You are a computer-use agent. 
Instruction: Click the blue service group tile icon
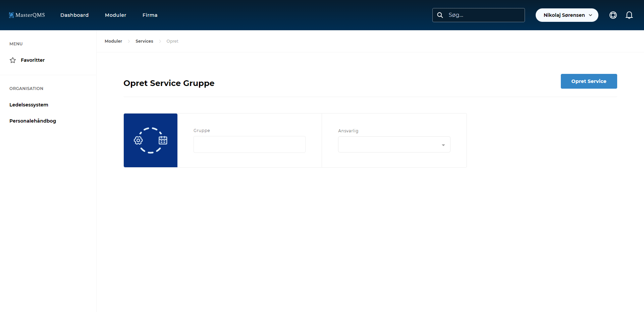coord(150,140)
